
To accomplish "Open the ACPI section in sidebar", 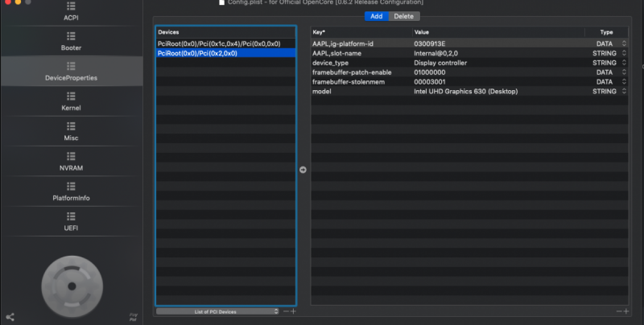I will [71, 12].
